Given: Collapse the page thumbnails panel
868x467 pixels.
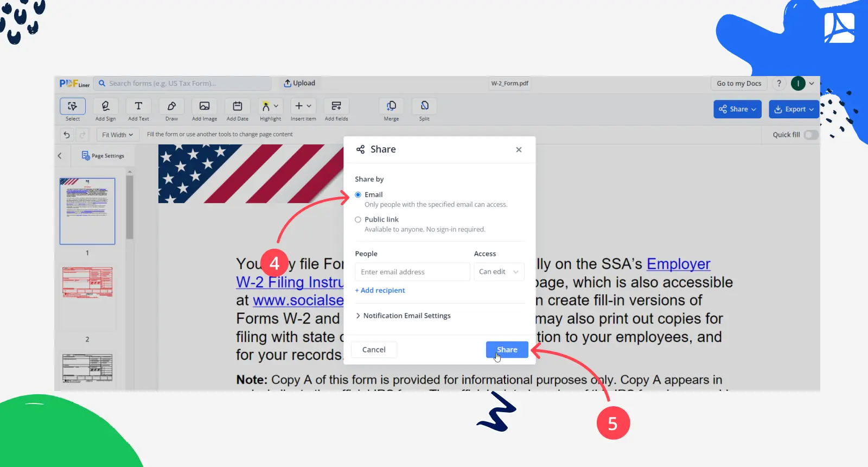Looking at the screenshot, I should [x=60, y=156].
